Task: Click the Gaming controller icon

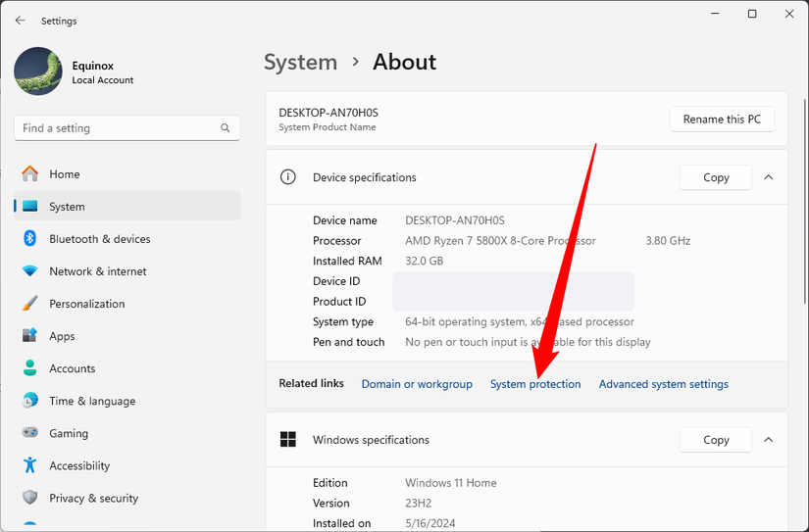Action: pyautogui.click(x=30, y=432)
